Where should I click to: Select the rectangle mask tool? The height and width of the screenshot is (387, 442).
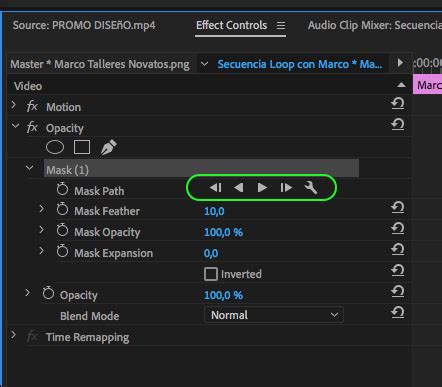(x=82, y=147)
